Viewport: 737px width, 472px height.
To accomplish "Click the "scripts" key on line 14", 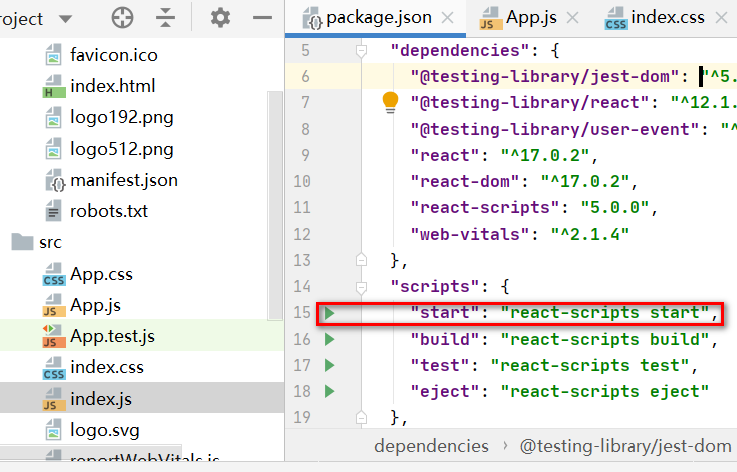I will [435, 286].
